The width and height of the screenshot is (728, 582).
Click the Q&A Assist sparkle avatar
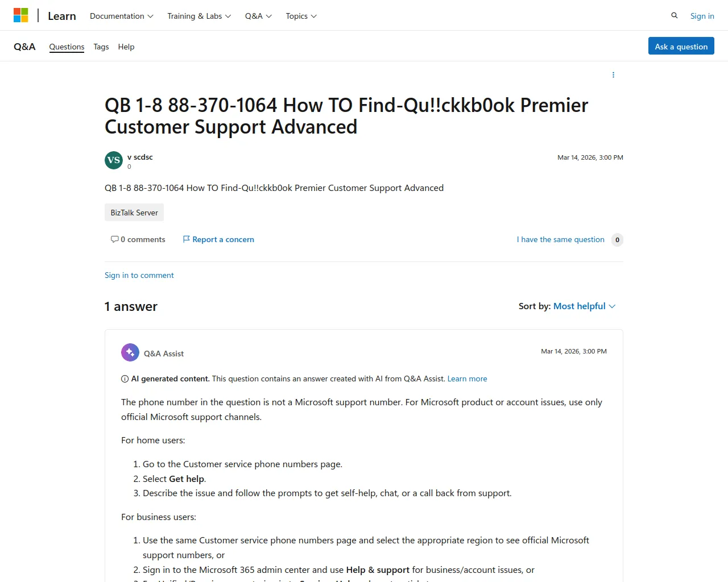click(130, 352)
